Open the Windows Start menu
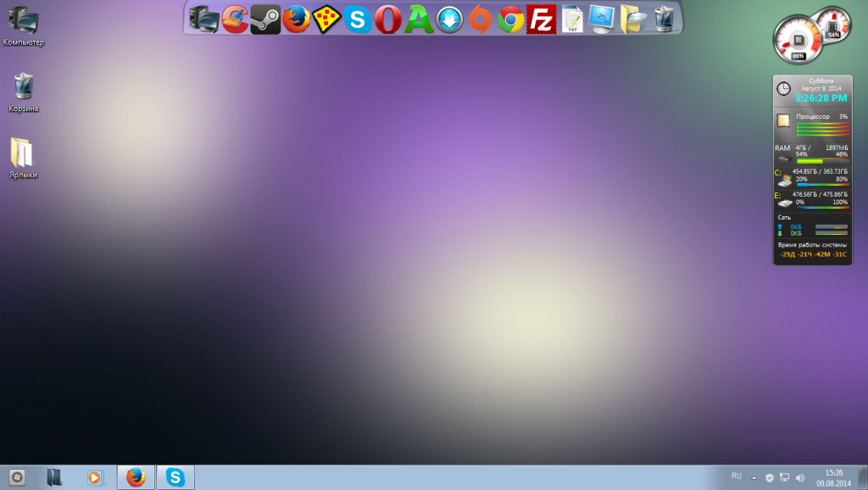Screen dimensions: 868x490 point(16,477)
